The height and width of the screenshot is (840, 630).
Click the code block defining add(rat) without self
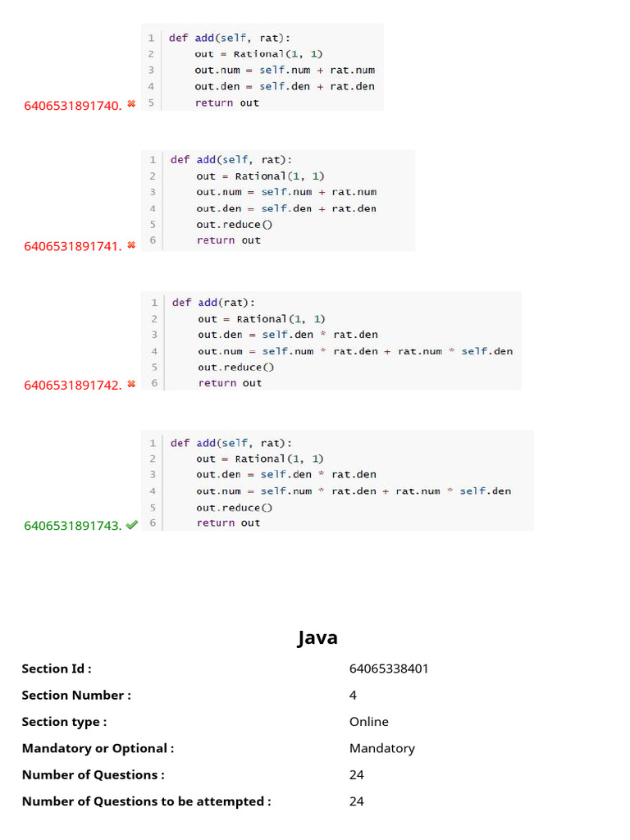(x=331, y=340)
